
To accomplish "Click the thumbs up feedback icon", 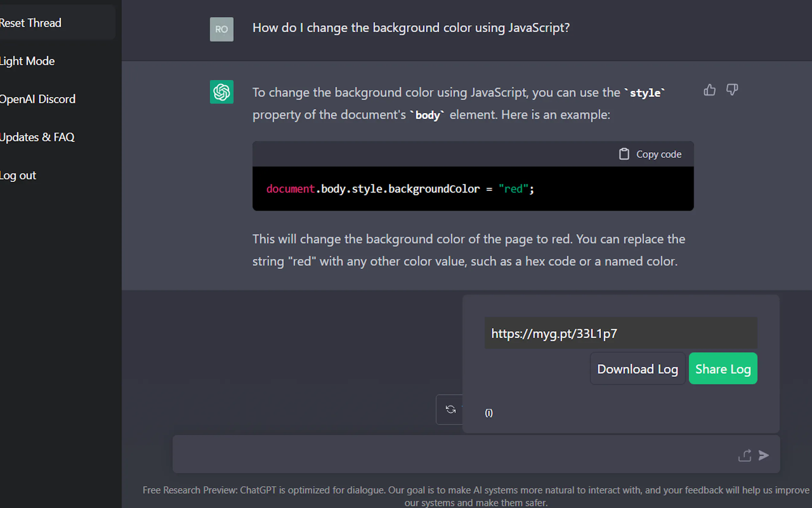I will [709, 90].
